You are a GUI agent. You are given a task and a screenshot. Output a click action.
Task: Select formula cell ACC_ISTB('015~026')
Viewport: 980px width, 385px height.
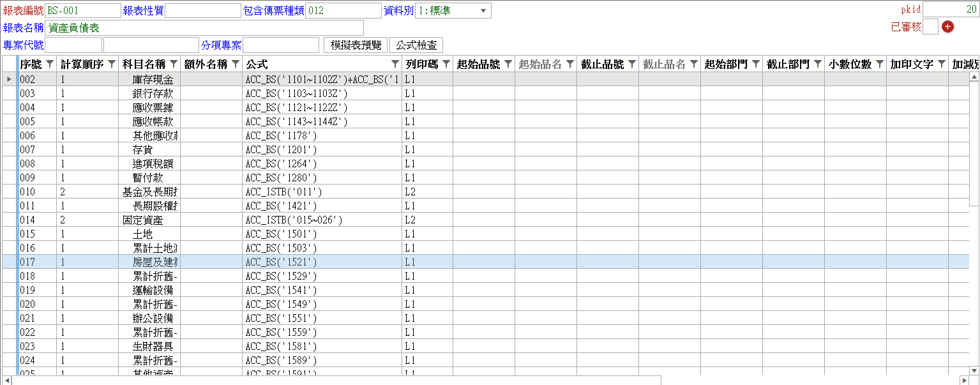[x=322, y=220]
